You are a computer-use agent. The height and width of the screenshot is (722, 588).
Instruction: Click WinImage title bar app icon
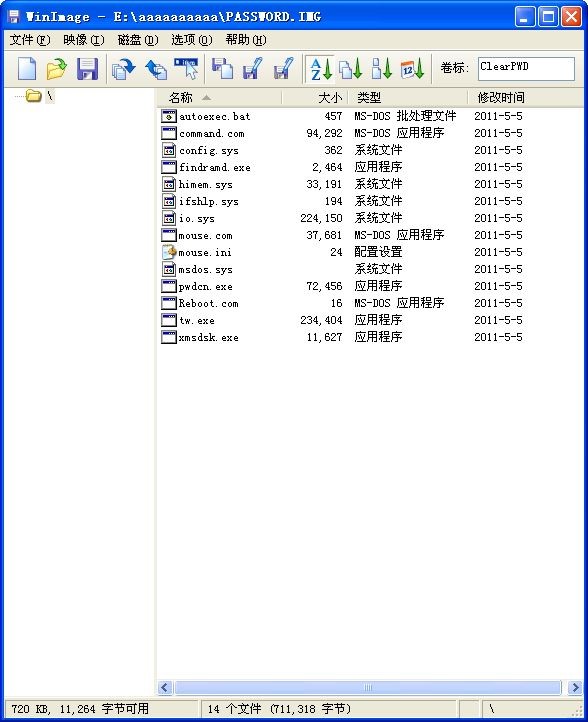pos(14,17)
